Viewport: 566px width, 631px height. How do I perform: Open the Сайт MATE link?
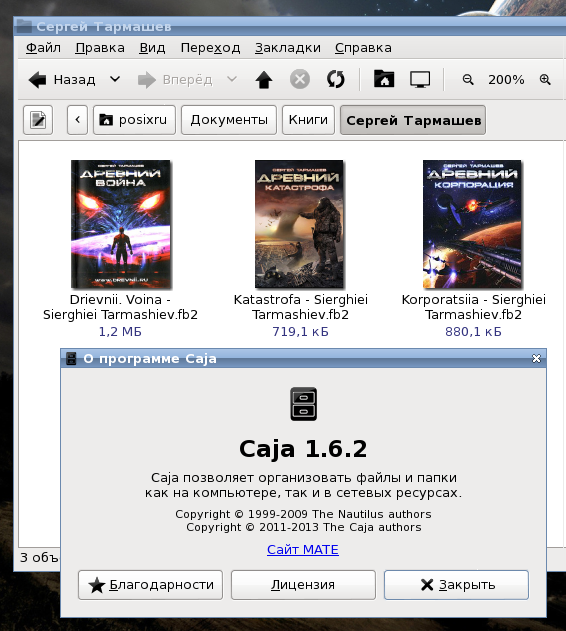pyautogui.click(x=303, y=550)
